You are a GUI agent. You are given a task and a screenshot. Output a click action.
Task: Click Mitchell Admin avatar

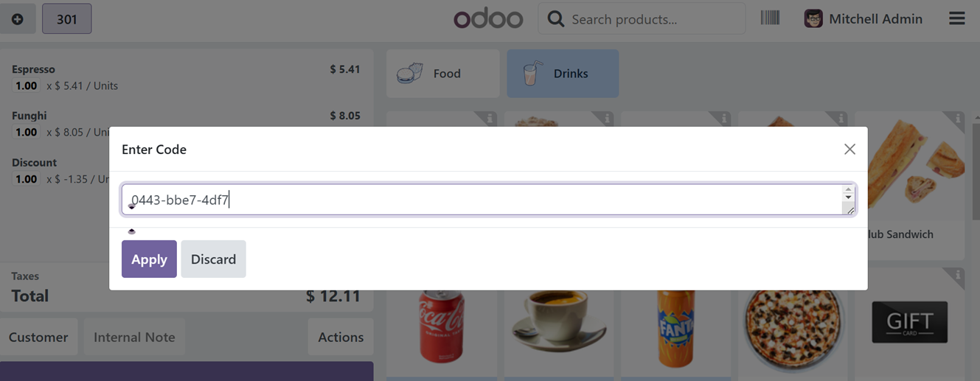pos(813,19)
